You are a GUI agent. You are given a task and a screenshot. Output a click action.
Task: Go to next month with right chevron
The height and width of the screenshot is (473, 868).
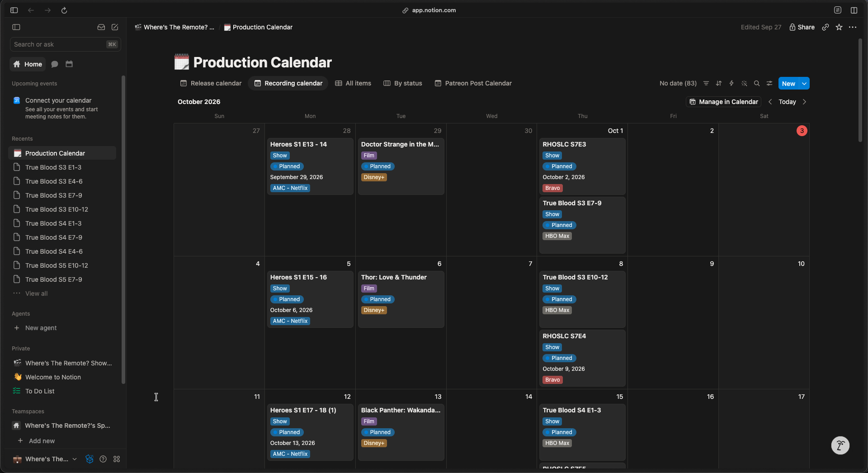pos(805,102)
